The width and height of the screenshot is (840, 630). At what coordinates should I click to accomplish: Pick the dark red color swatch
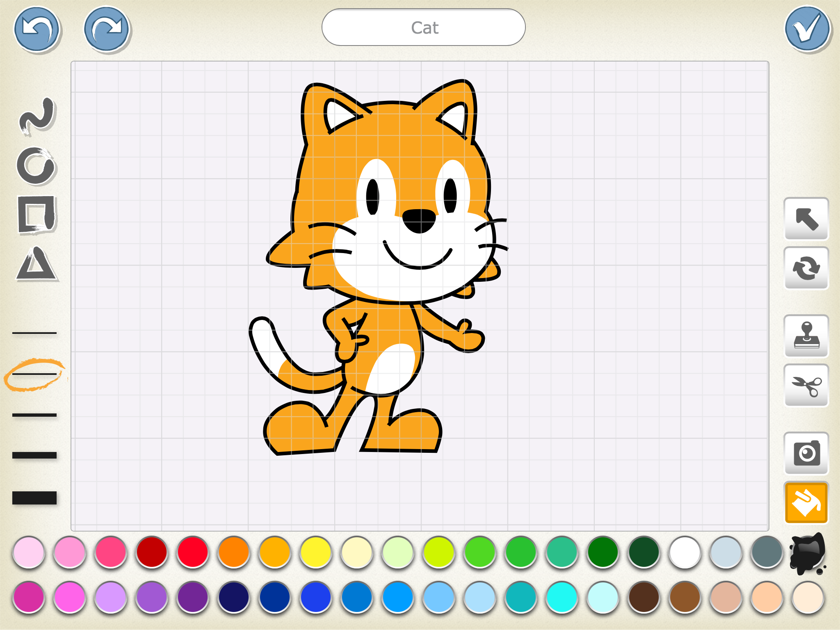[152, 552]
